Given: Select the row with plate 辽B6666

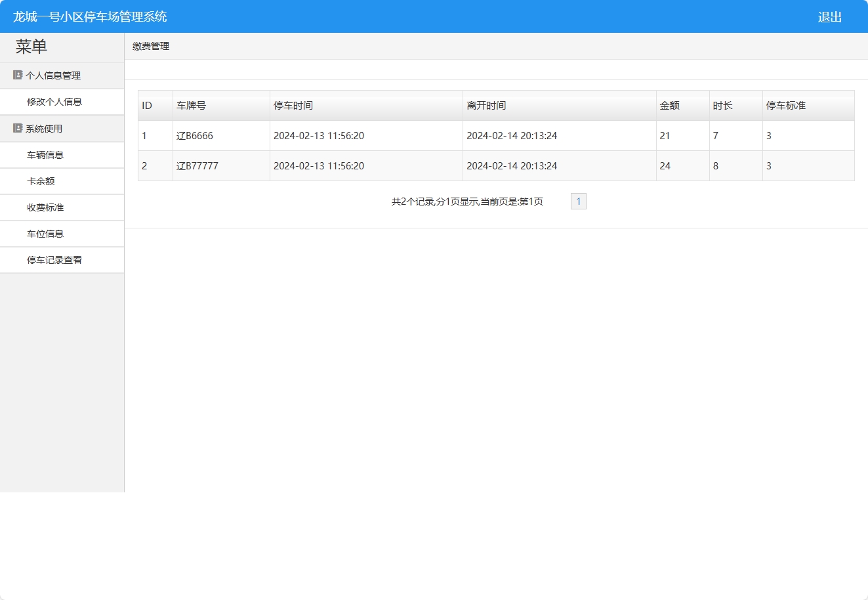Looking at the screenshot, I should 195,136.
